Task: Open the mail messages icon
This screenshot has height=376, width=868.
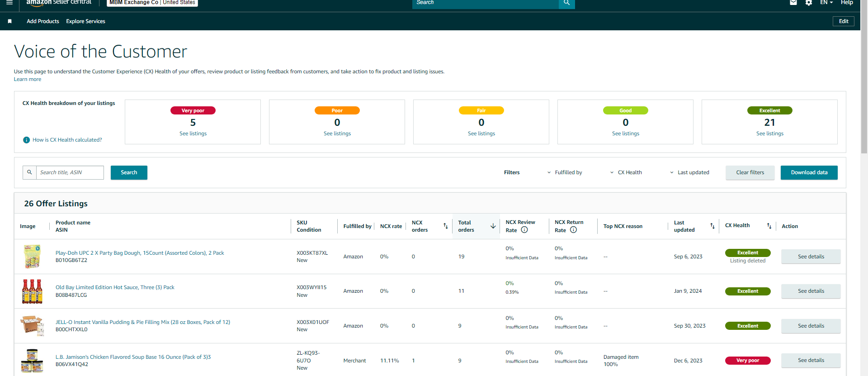Action: pyautogui.click(x=793, y=2)
